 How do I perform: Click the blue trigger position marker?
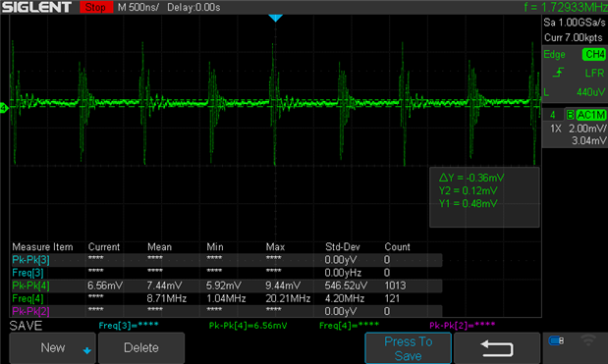275,18
